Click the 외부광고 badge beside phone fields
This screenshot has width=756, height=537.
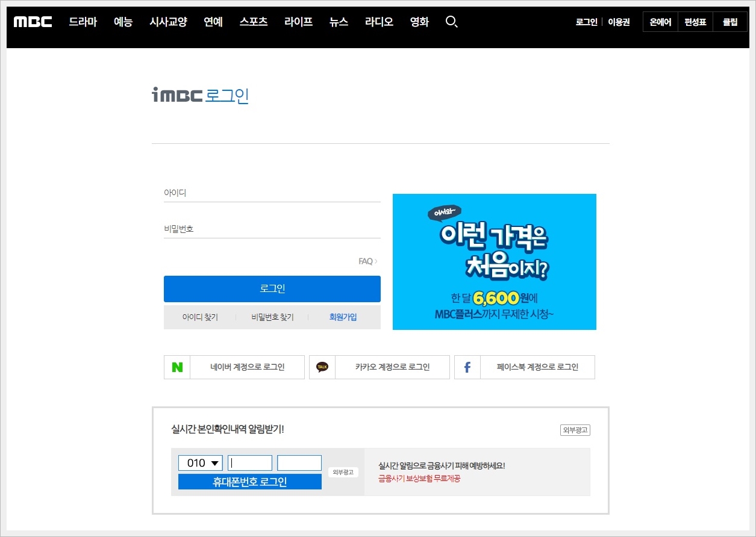click(343, 472)
